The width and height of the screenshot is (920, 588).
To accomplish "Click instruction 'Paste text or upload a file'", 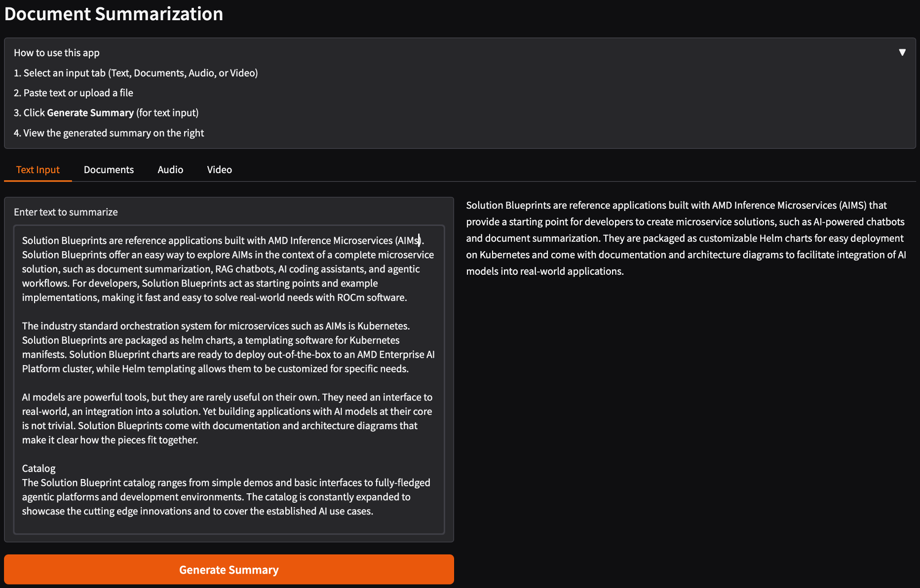I will [74, 93].
